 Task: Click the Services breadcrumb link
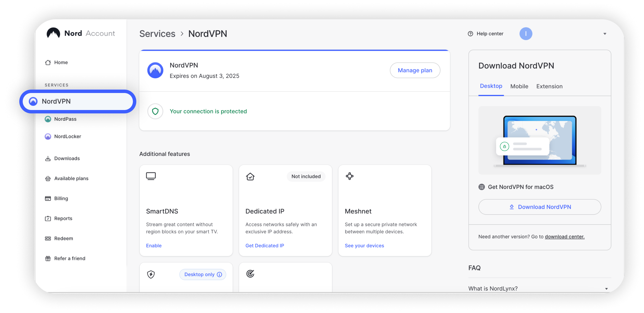tap(157, 34)
